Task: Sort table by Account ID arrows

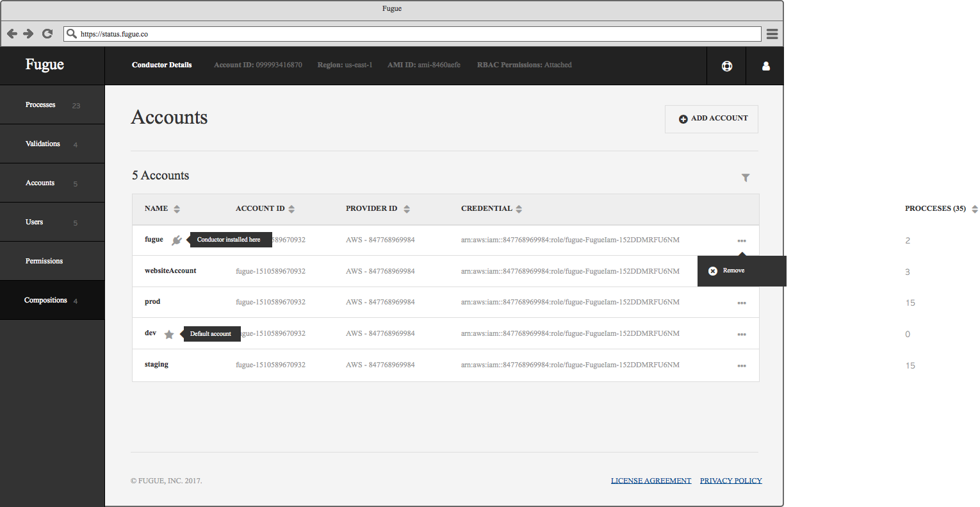Action: pos(291,209)
